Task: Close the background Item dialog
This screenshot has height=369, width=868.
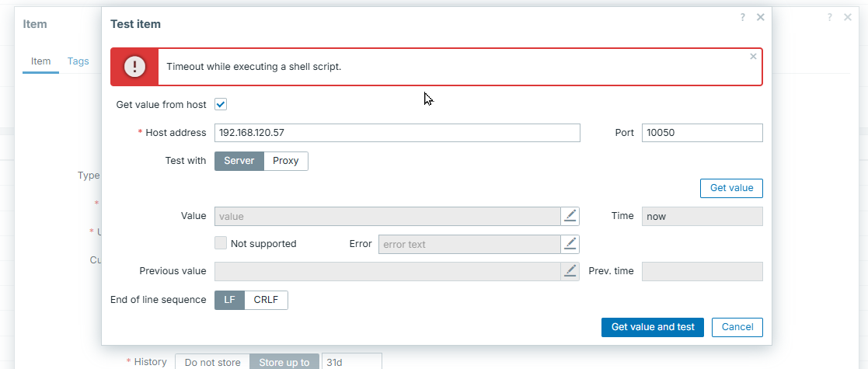Action: click(848, 17)
